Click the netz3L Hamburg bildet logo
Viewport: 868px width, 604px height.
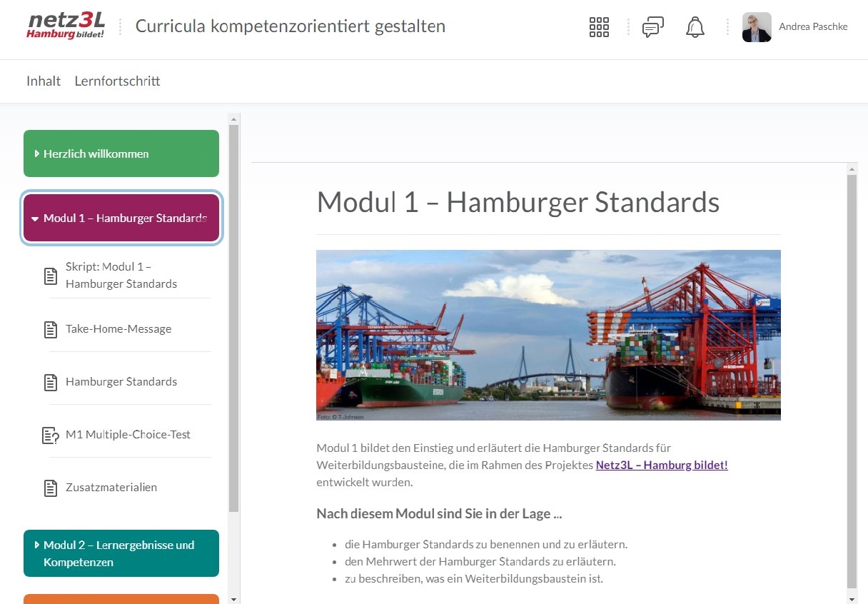click(66, 26)
